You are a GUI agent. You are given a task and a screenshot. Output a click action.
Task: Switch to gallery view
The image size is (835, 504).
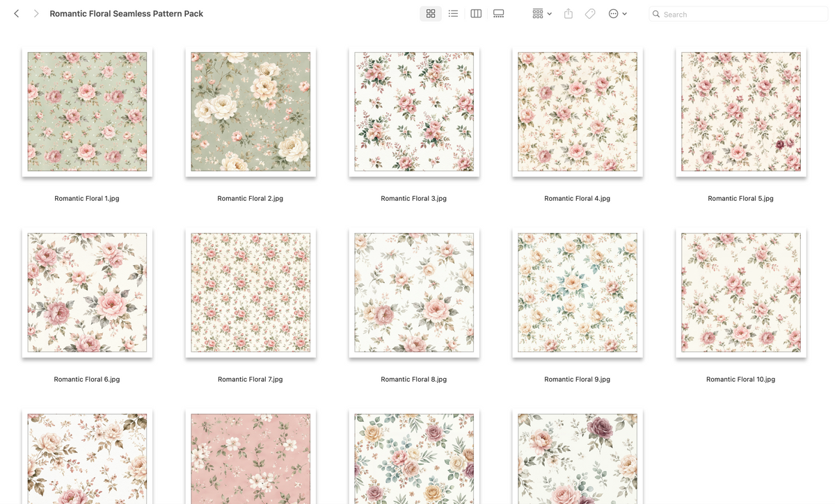[x=499, y=14]
